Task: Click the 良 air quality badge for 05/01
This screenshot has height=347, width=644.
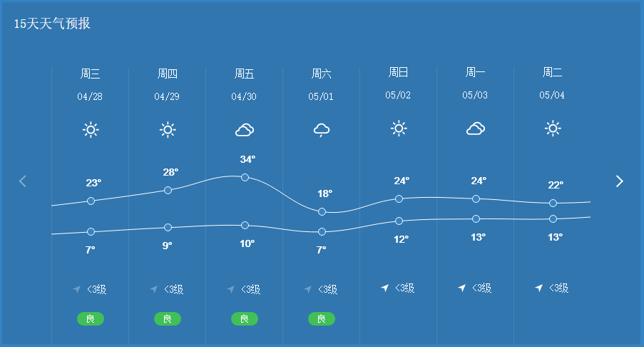Action: [x=322, y=318]
